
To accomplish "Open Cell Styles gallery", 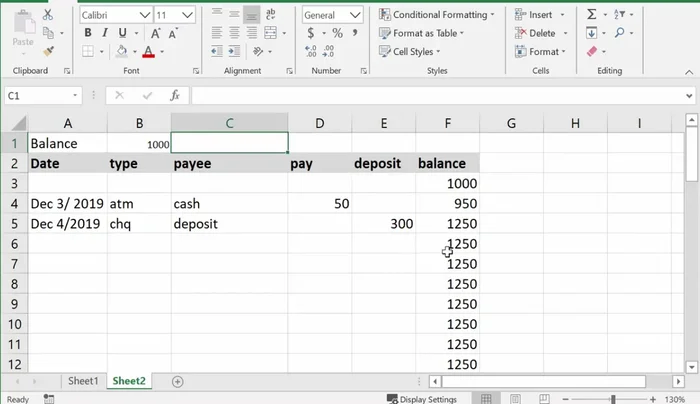I will coord(409,51).
